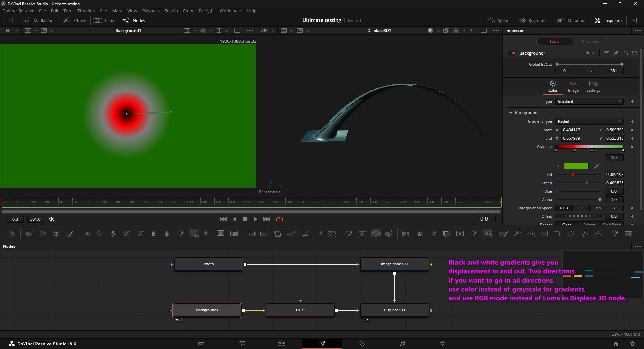Viewport: 644px width, 349px height.
Task: Open the Effects panel
Action: pyautogui.click(x=75, y=20)
